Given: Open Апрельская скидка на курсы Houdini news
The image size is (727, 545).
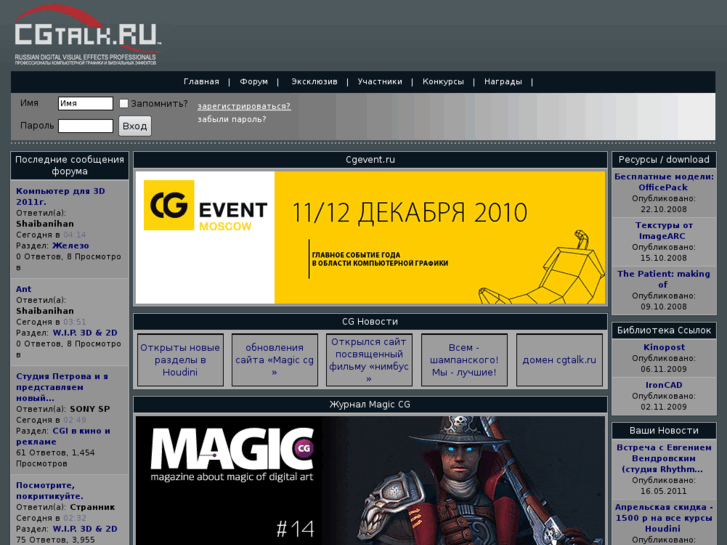Looking at the screenshot, I should coord(663,518).
